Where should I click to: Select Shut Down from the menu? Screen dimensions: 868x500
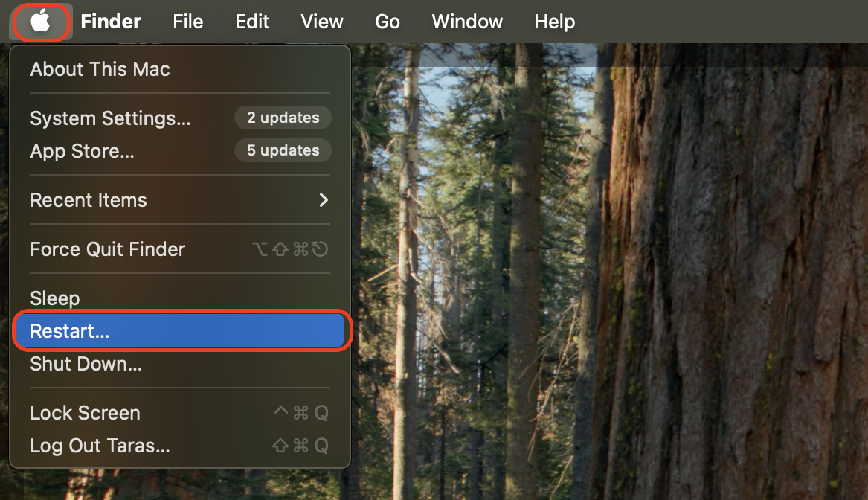point(84,364)
